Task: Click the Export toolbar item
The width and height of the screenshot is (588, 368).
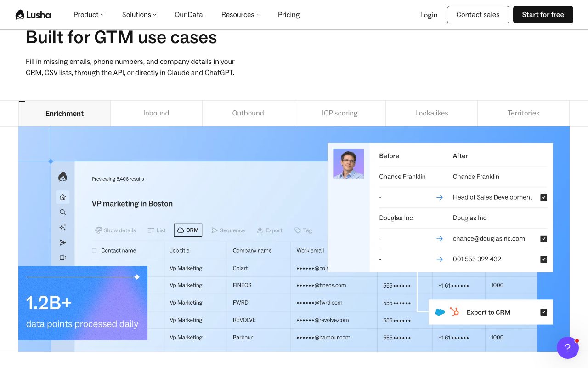Action: pyautogui.click(x=270, y=230)
